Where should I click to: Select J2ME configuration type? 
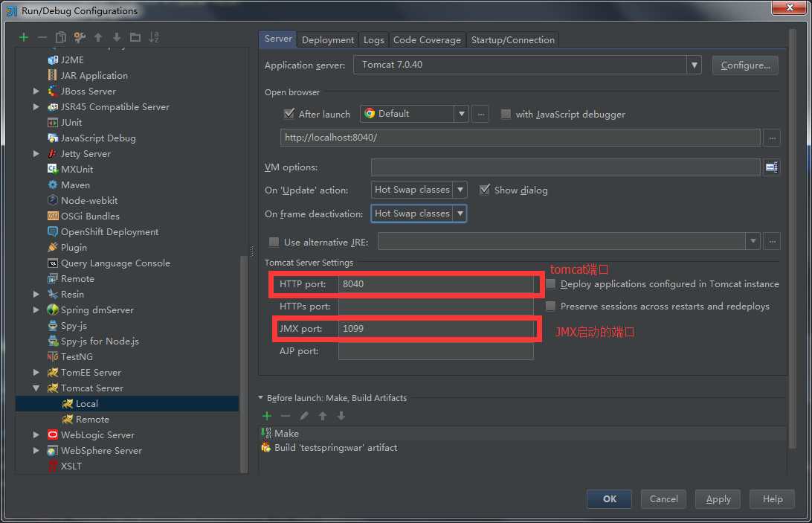72,60
